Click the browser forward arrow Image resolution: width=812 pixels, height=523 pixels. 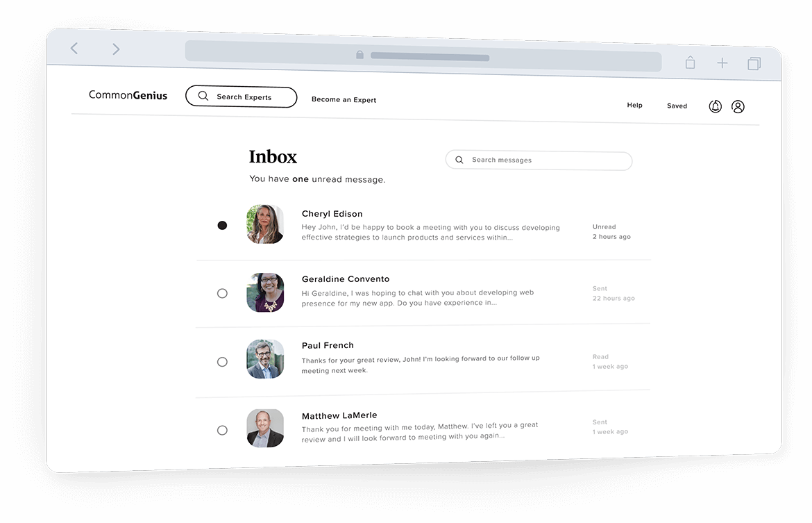click(x=116, y=49)
